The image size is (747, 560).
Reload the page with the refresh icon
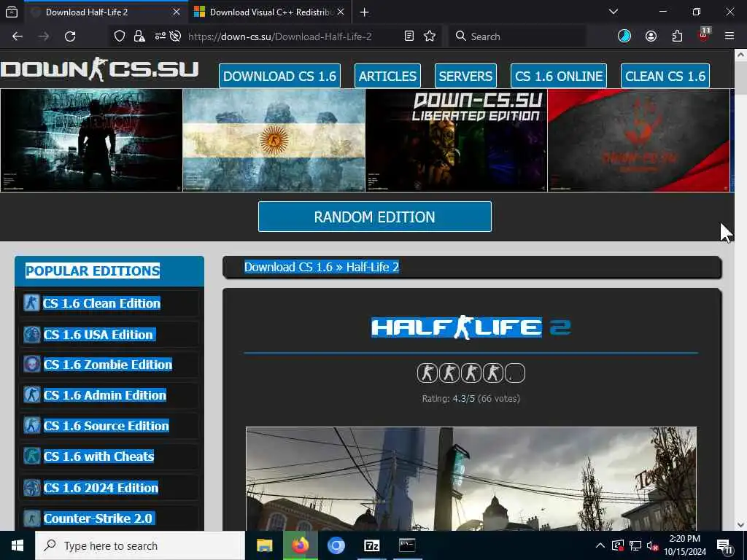[70, 36]
